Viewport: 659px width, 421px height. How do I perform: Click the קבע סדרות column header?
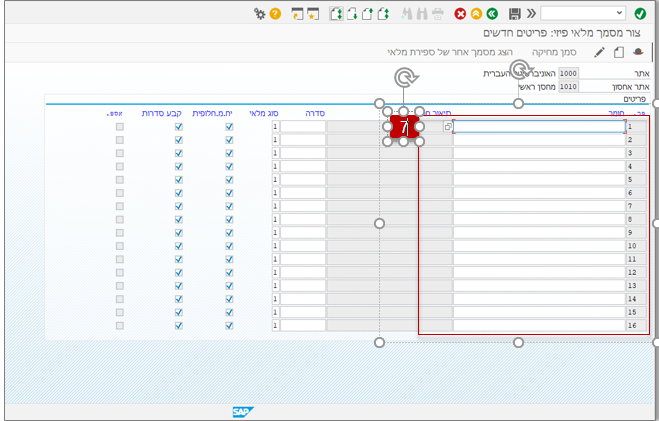[161, 113]
